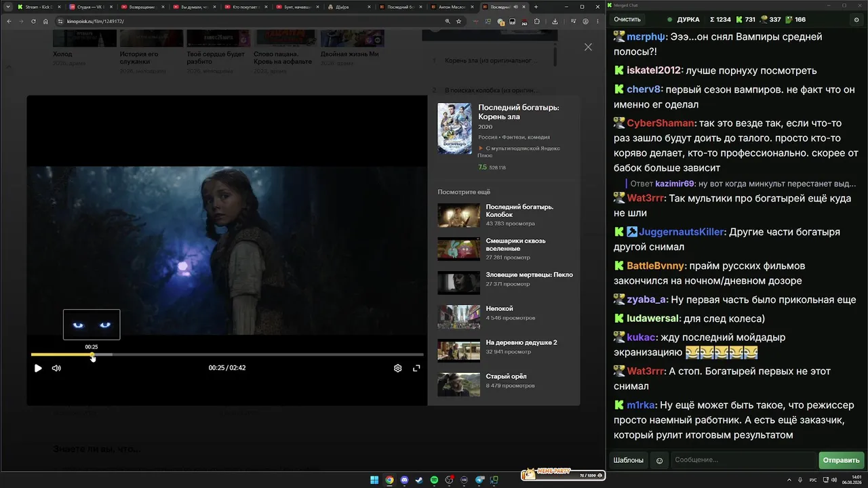The height and width of the screenshot is (488, 868).
Task: Bookmark this page with the star
Action: 459,21
